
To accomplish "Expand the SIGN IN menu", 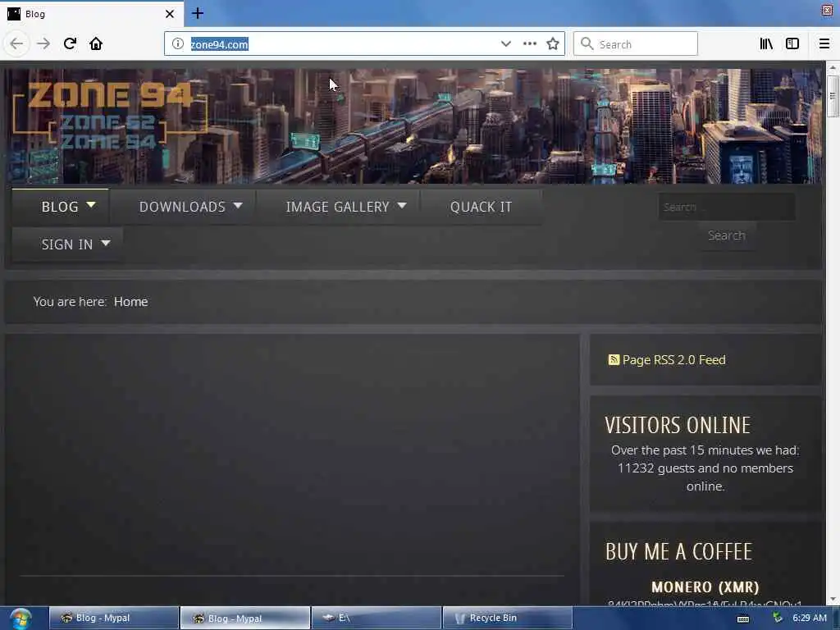I will tap(67, 244).
